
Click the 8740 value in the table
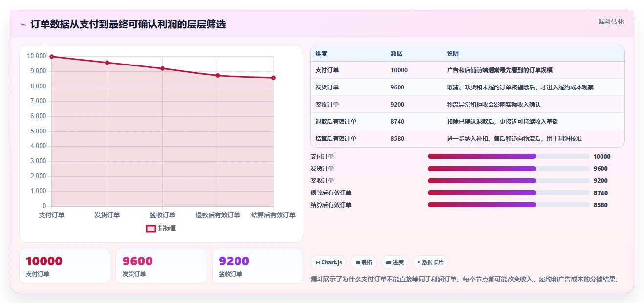point(398,122)
